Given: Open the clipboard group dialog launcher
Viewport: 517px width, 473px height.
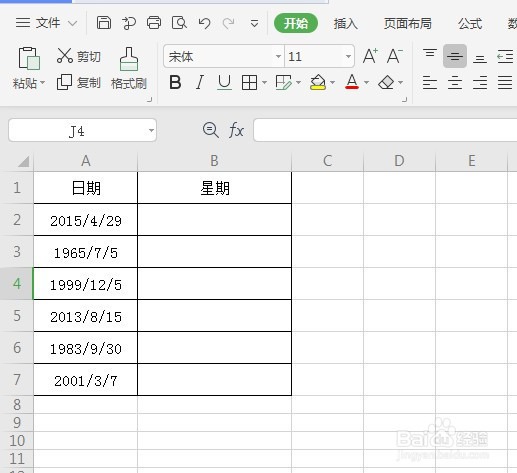Looking at the screenshot, I should 150,99.
